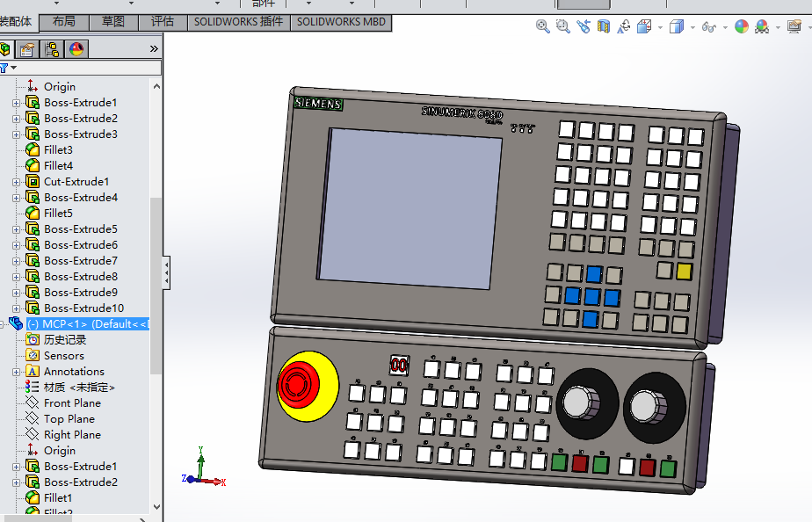Open the ConfigurationManager tab
This screenshot has height=522, width=812.
pos(52,49)
